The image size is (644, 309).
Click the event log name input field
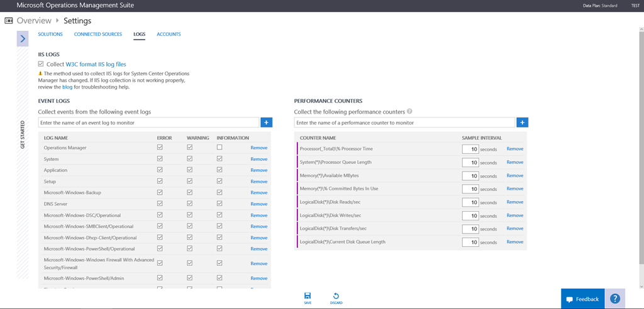click(x=148, y=122)
